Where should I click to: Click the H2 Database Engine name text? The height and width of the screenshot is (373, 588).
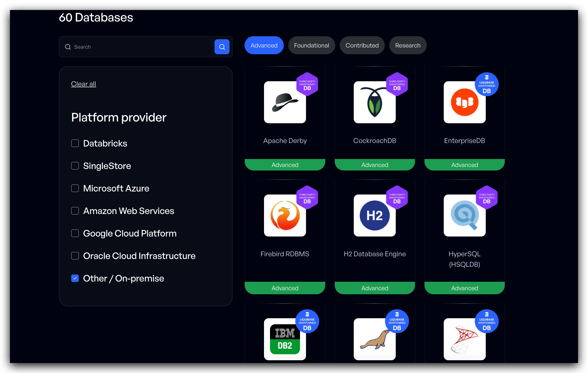click(374, 254)
